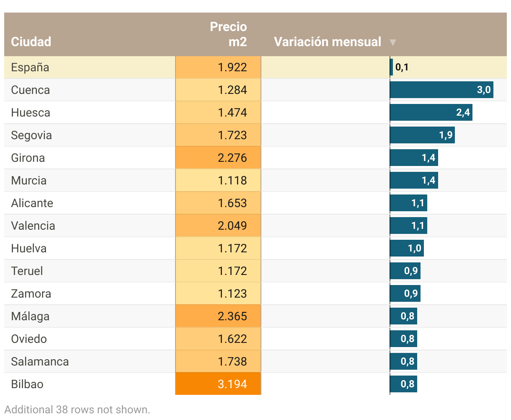Image resolution: width=511 pixels, height=420 pixels.
Task: Select the Huelva row city name
Action: pos(29,249)
